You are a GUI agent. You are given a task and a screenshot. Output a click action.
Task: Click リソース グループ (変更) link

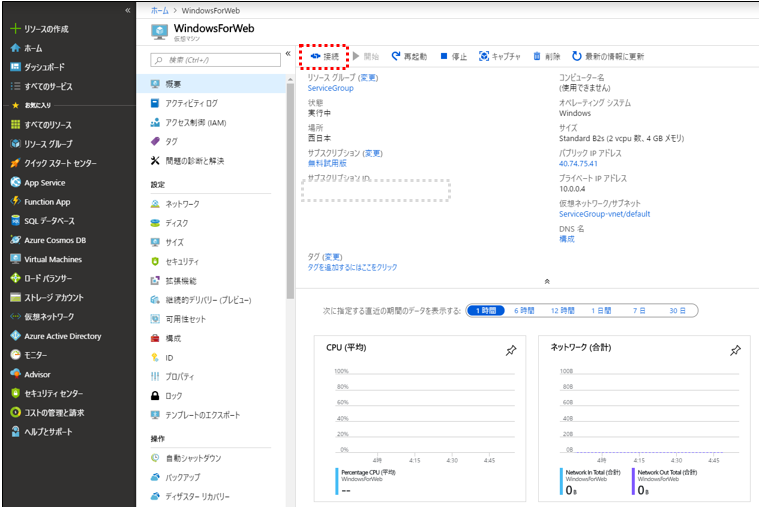tap(368, 77)
